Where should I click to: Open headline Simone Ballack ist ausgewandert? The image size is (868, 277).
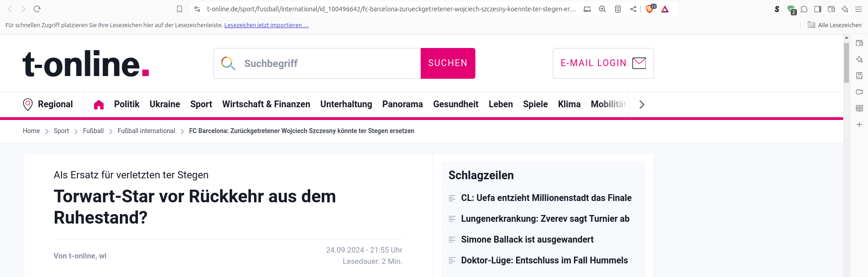527,239
